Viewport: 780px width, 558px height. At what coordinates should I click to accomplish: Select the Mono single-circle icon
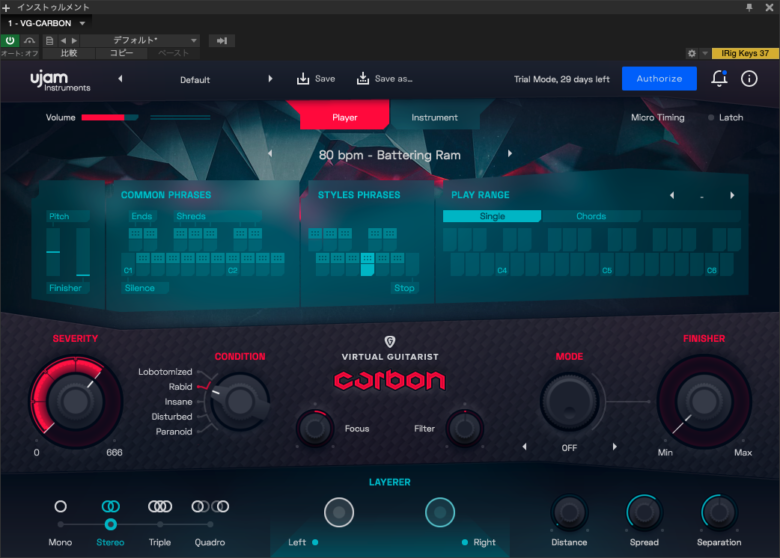point(60,506)
